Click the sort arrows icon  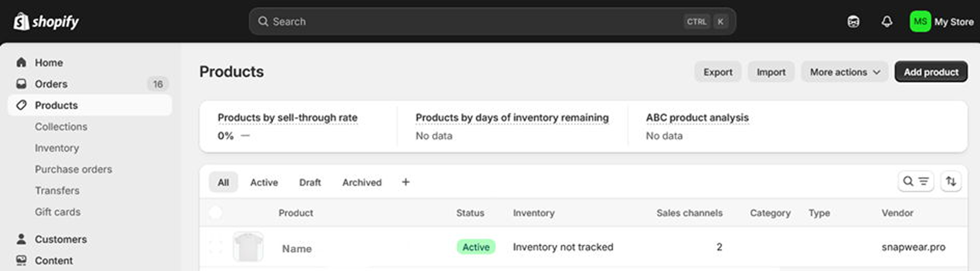[951, 181]
